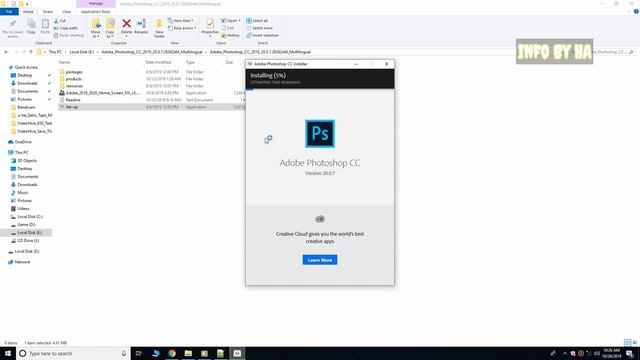Click Select none in the ribbon

(259, 28)
